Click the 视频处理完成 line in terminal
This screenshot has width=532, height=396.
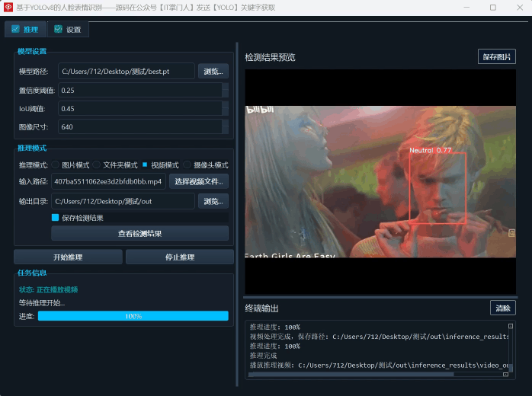379,337
